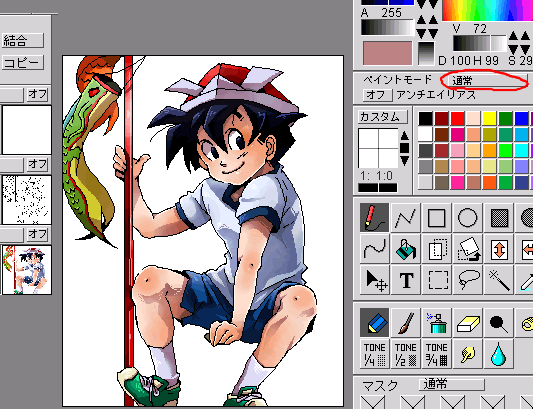Pick the dark gray palette swatch

[x=426, y=151]
